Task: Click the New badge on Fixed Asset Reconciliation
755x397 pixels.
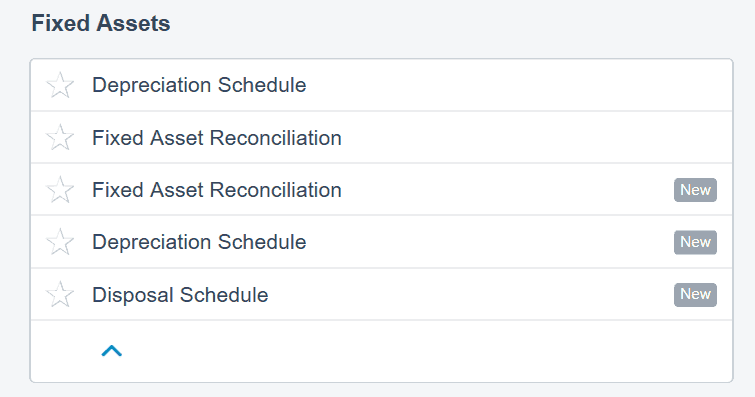Action: [695, 190]
